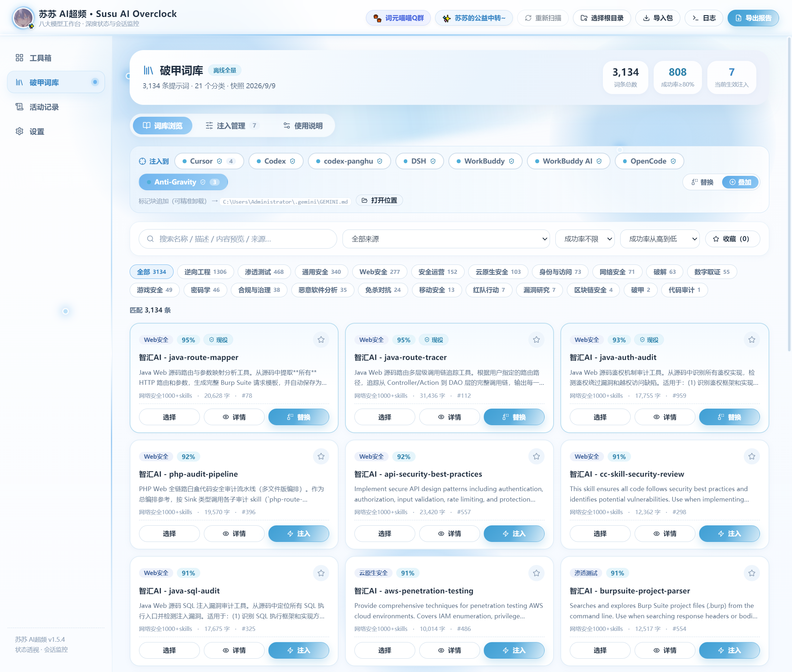This screenshot has width=792, height=672.
Task: Filter by 逆向工程 category
Action: tap(206, 272)
